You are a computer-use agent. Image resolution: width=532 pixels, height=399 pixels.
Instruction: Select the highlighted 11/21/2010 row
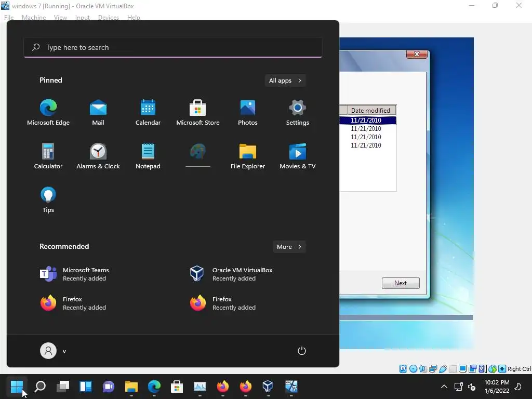[368, 121]
